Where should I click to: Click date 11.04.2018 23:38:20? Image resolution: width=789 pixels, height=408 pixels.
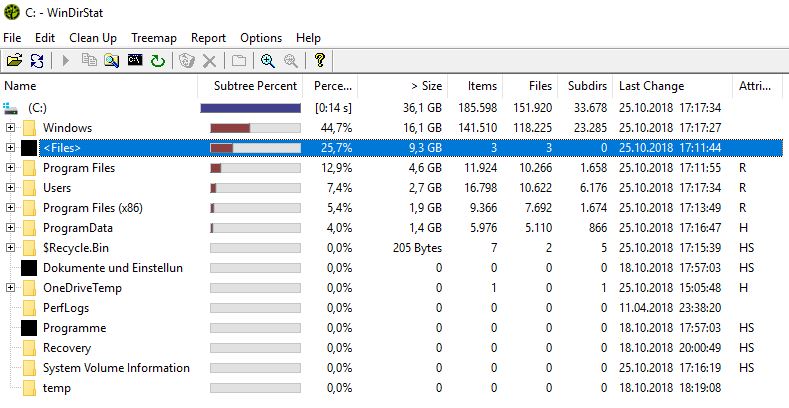[670, 308]
